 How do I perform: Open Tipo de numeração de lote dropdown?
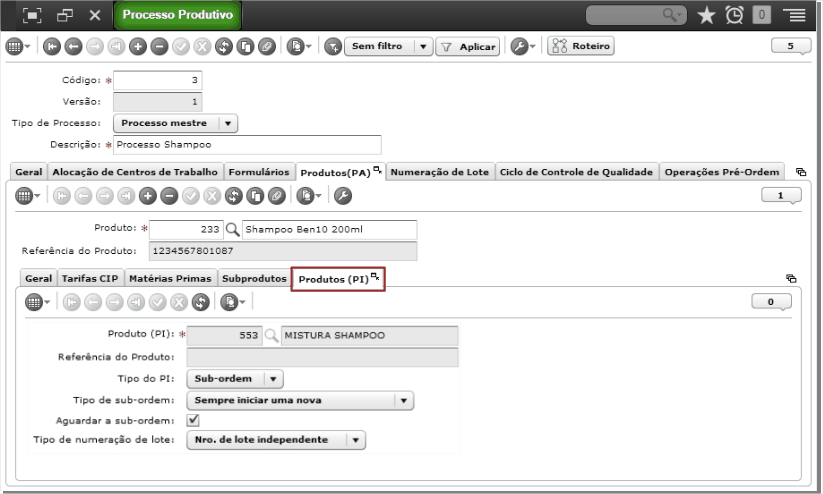(x=276, y=440)
